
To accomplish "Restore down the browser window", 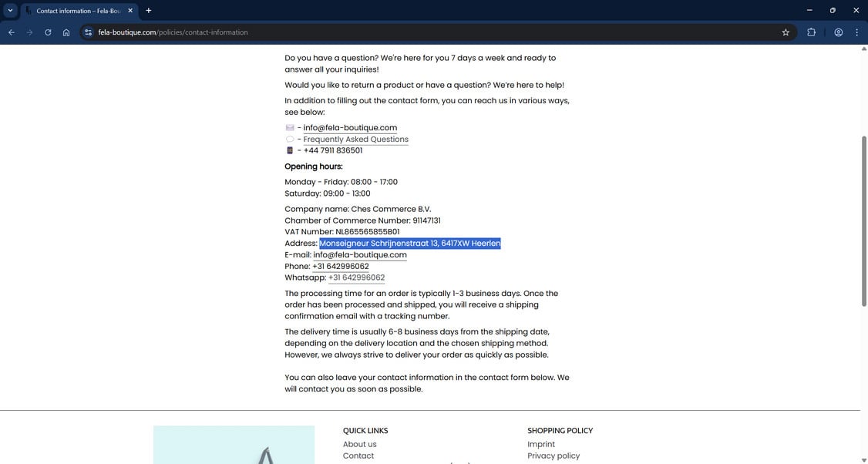I will pyautogui.click(x=833, y=11).
